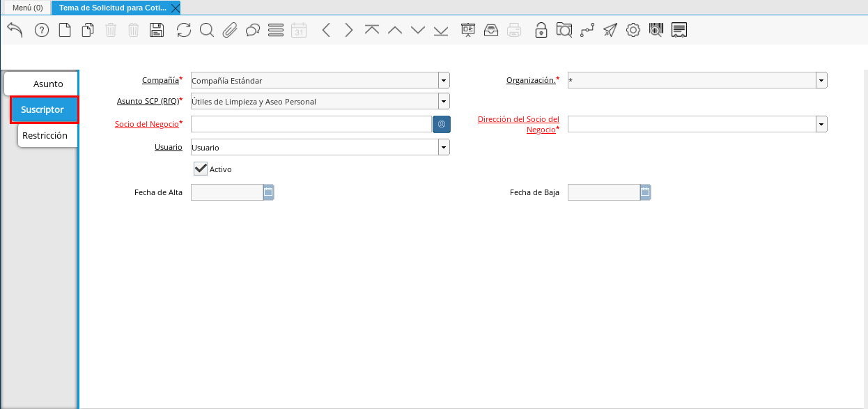Open the report presentation board icon
This screenshot has width=868, height=409.
point(468,30)
